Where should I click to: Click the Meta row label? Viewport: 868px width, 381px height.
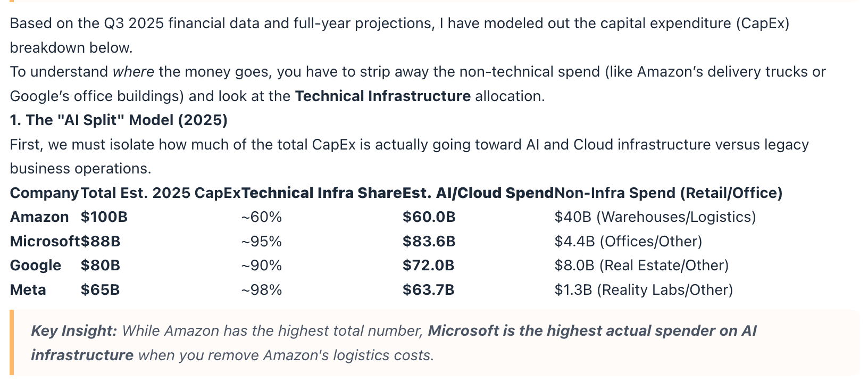point(28,290)
